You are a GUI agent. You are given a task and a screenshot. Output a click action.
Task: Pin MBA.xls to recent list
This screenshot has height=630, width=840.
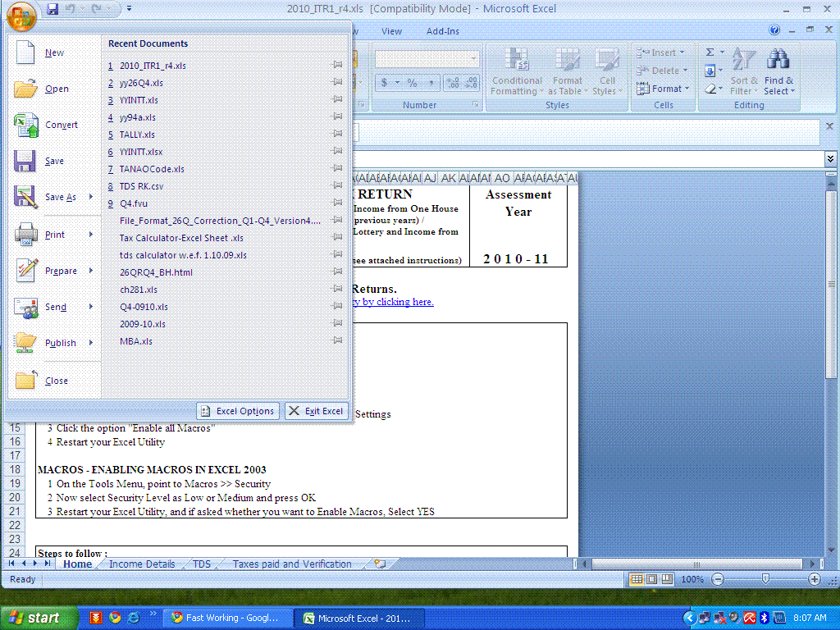337,340
